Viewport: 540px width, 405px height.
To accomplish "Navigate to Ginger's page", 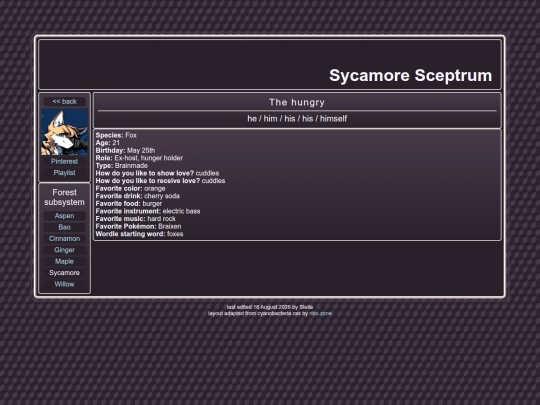I will [64, 250].
